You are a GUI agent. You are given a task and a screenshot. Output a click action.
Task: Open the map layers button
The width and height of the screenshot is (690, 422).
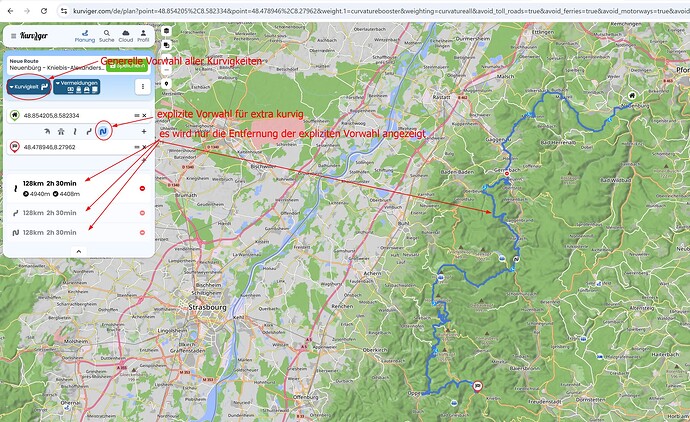(166, 31)
